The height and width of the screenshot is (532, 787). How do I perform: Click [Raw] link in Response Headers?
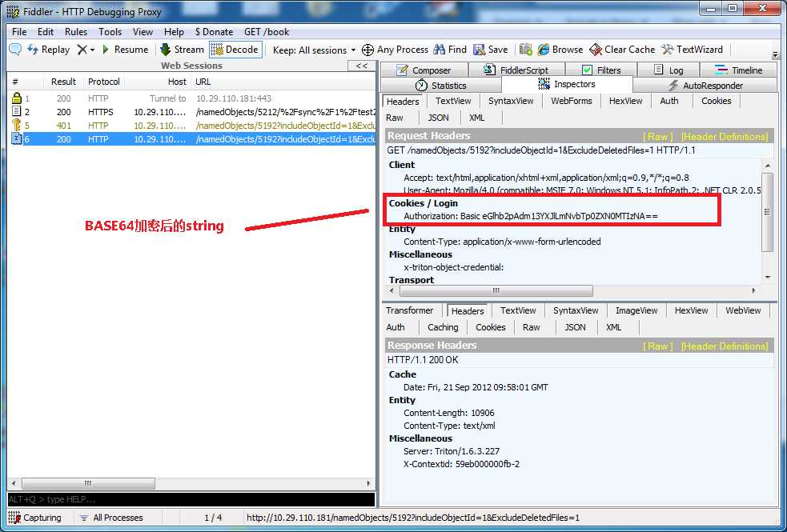point(658,346)
